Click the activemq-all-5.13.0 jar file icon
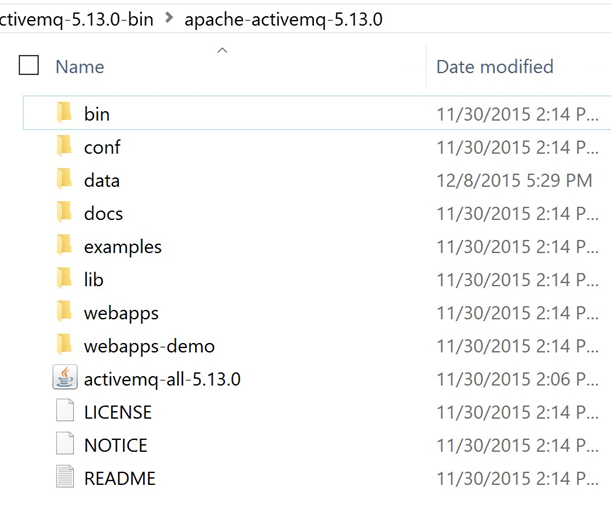This screenshot has width=611, height=518. coord(65,378)
